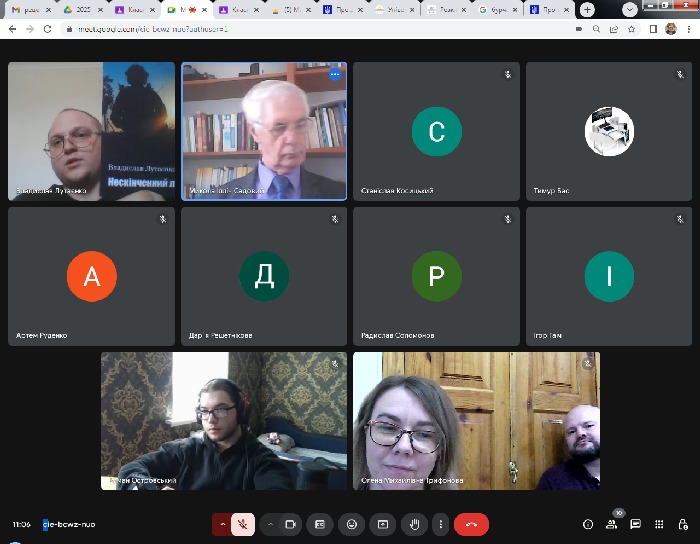Open the in-call chat panel
The height and width of the screenshot is (544, 700).
coord(635,524)
